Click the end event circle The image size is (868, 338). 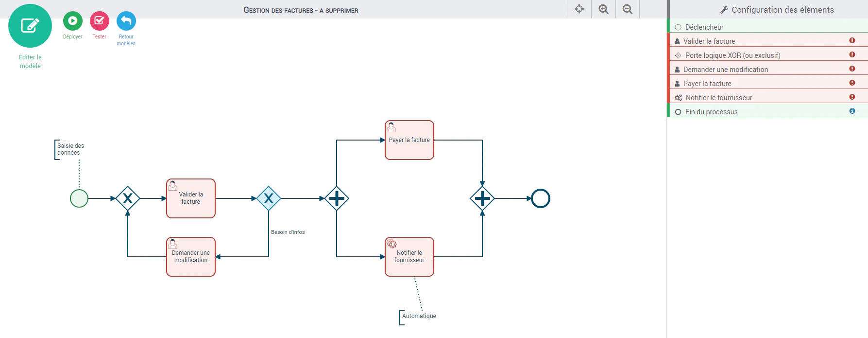click(x=541, y=198)
